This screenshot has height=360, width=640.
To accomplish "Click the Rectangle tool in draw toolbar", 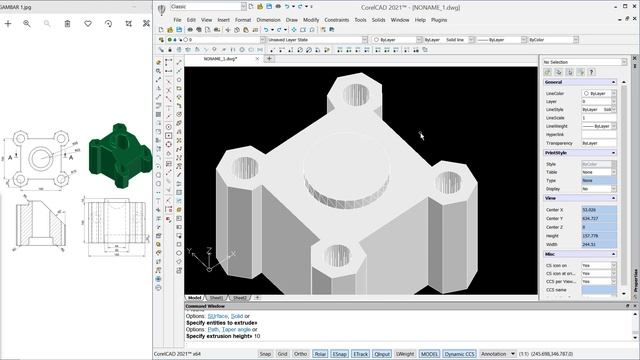I will click(x=179, y=88).
